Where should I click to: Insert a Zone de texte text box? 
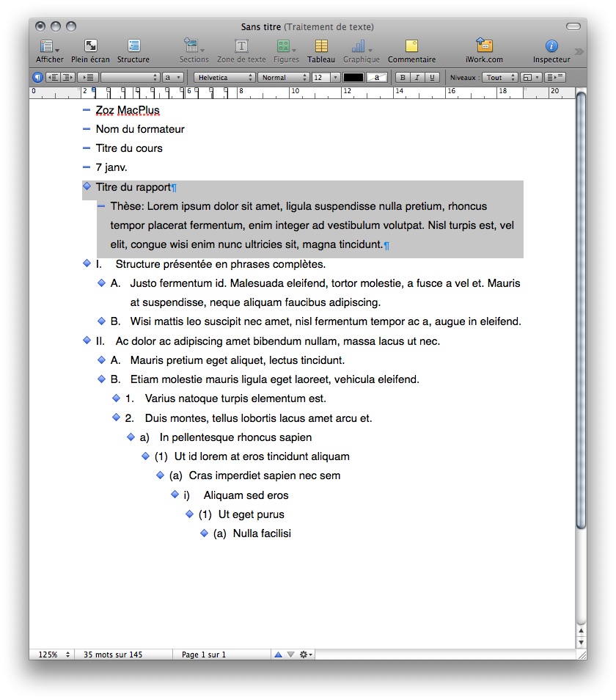pyautogui.click(x=241, y=45)
